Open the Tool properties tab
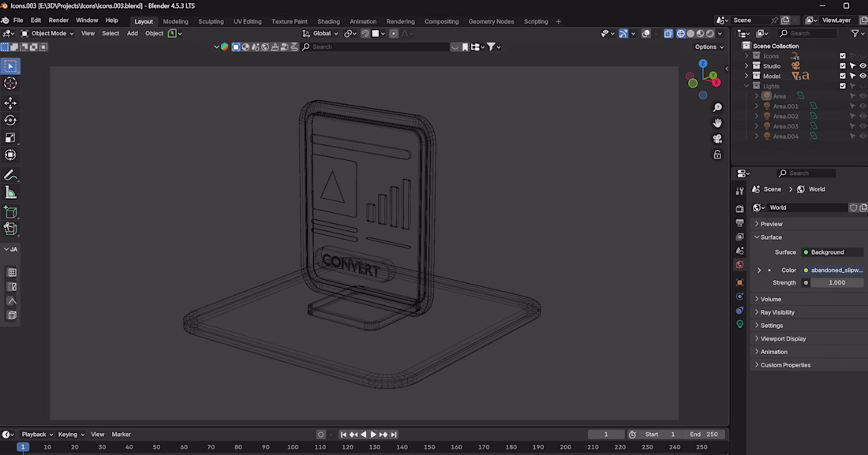The height and width of the screenshot is (455, 868). 739,191
